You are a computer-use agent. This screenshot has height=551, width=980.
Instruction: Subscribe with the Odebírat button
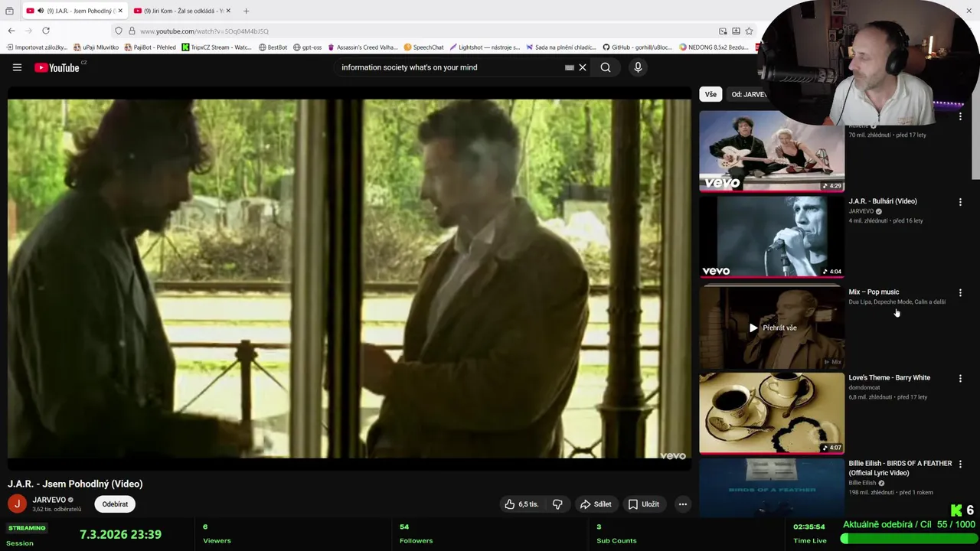point(115,504)
